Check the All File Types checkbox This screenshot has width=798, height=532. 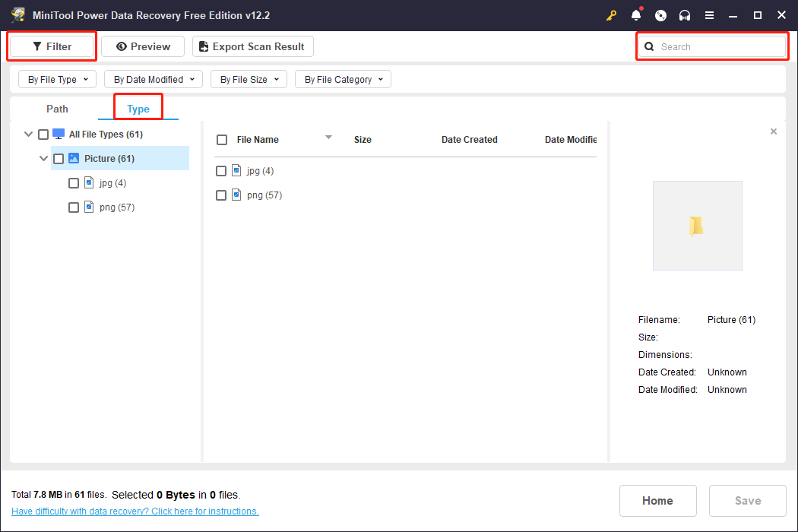(43, 135)
